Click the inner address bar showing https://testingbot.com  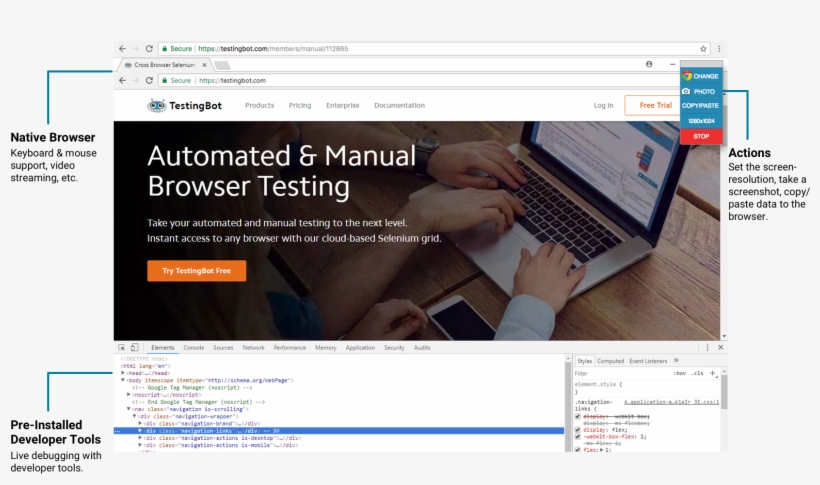[x=418, y=81]
